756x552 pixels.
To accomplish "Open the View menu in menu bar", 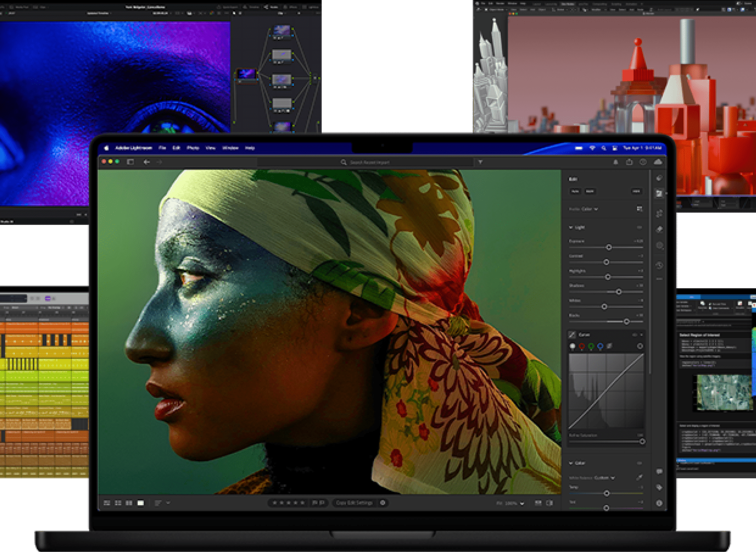I will (x=211, y=148).
